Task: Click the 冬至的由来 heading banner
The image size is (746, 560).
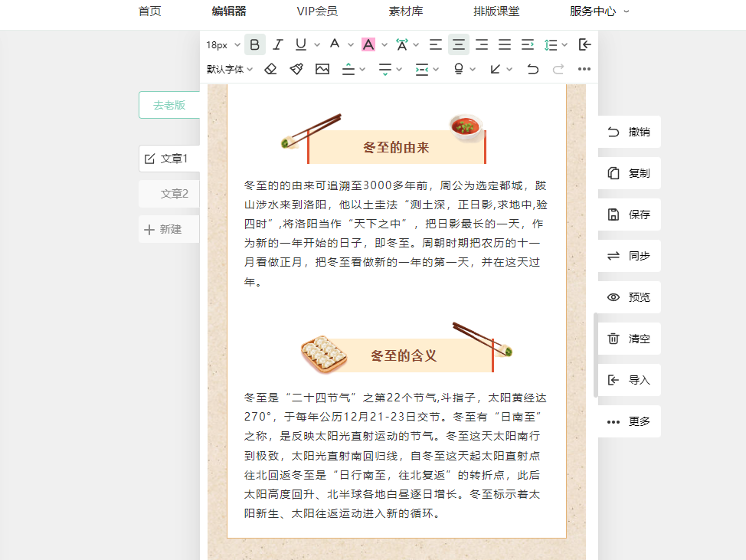Action: coord(396,147)
